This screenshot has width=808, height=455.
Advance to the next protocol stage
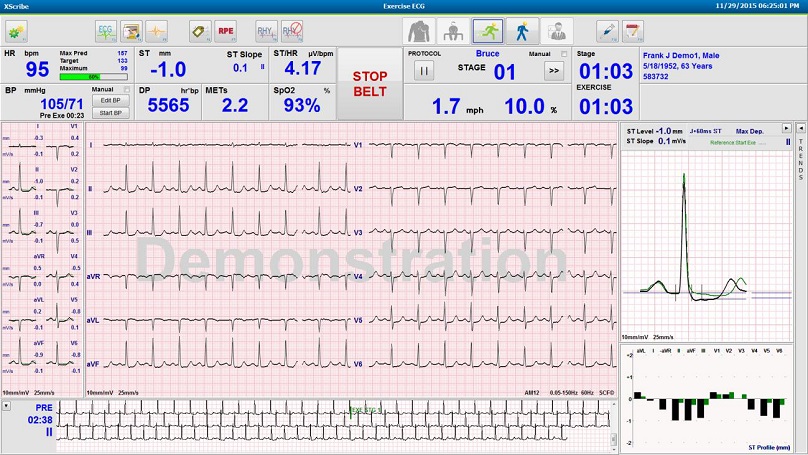click(553, 71)
